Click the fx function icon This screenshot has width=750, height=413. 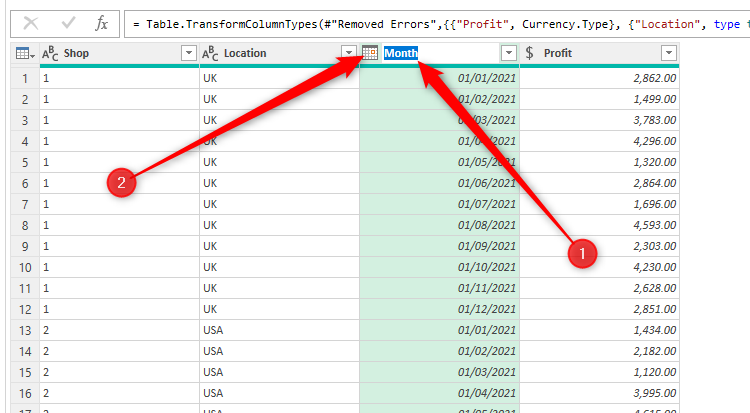click(x=101, y=23)
